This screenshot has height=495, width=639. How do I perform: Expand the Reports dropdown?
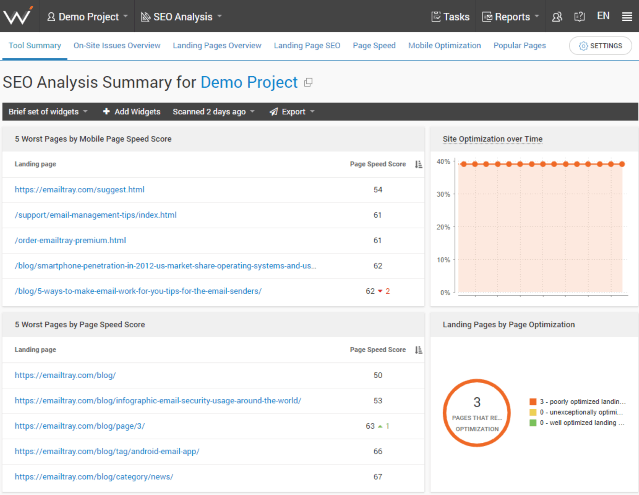510,17
